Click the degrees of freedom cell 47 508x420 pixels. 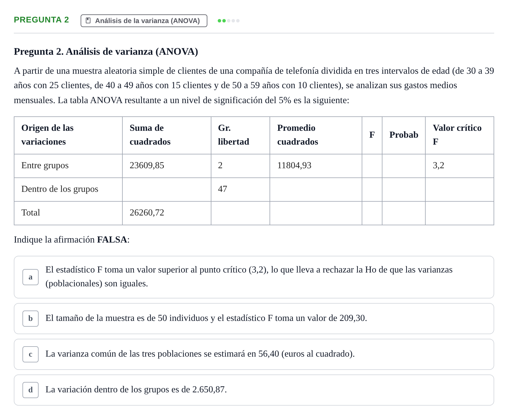tap(223, 189)
